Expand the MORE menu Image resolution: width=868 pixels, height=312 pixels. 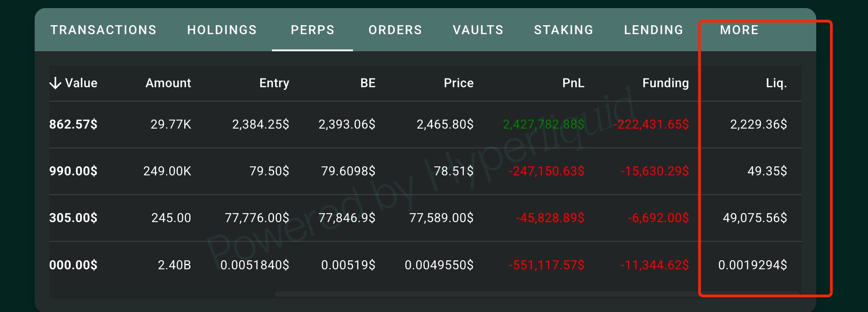(x=739, y=30)
